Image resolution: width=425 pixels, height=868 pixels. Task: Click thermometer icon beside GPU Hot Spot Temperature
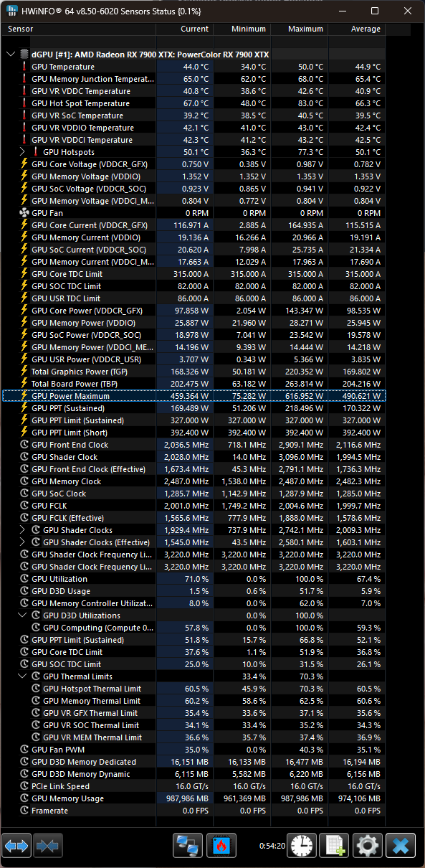point(24,103)
